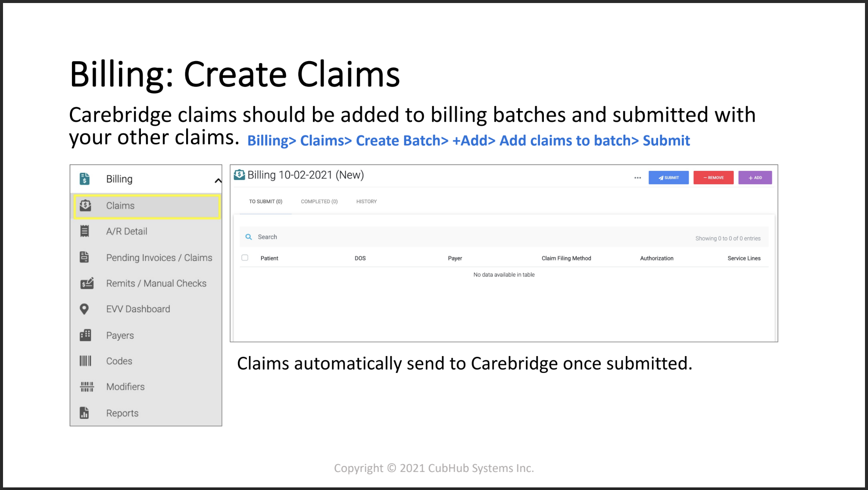Open Claims from the Billing sidebar
The height and width of the screenshot is (490, 868).
147,206
